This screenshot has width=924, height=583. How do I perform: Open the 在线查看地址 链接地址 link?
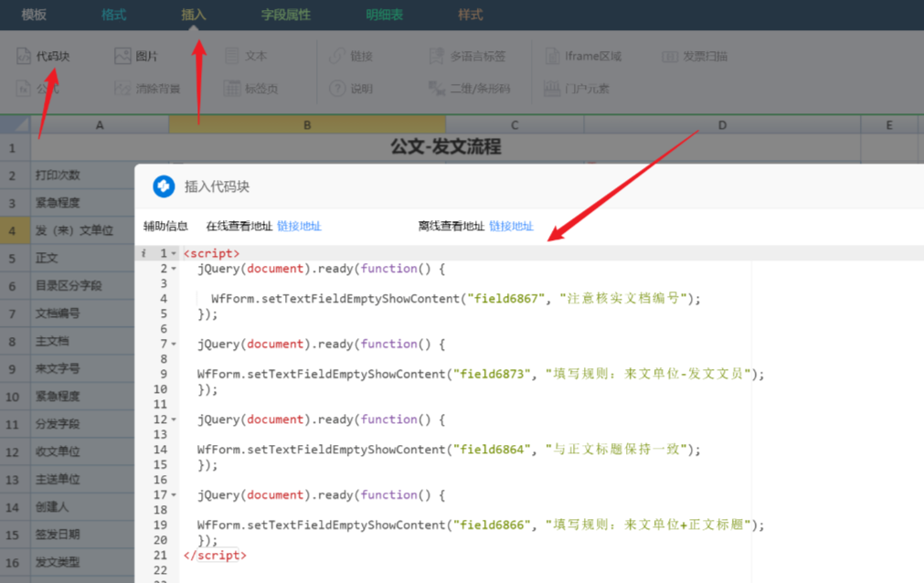click(x=300, y=226)
